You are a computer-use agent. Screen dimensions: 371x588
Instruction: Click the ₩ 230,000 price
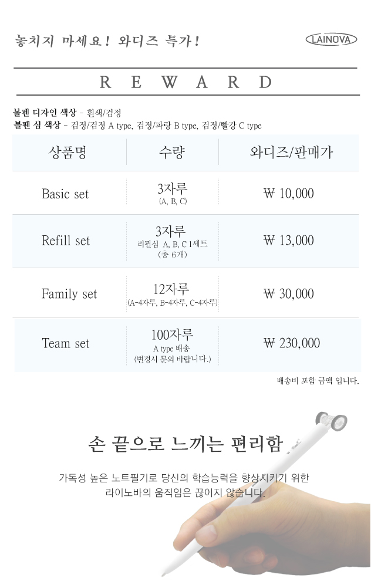point(292,343)
